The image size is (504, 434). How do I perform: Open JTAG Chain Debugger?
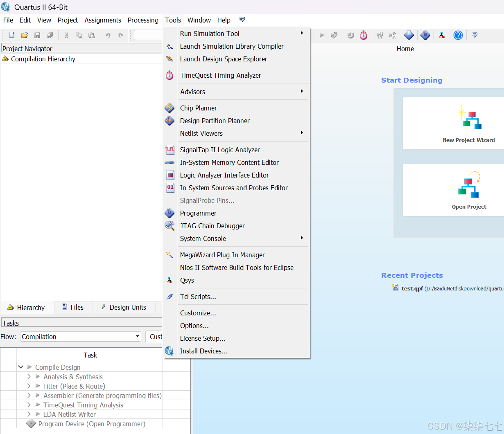click(236, 226)
